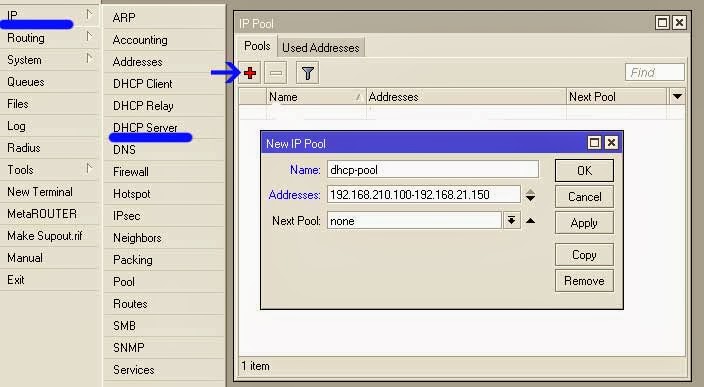This screenshot has height=387, width=704.
Task: Add or remove an Addresses range row with the arrows
Action: [x=530, y=195]
